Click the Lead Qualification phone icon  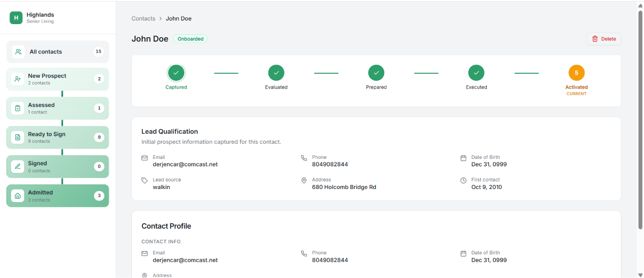pyautogui.click(x=304, y=158)
